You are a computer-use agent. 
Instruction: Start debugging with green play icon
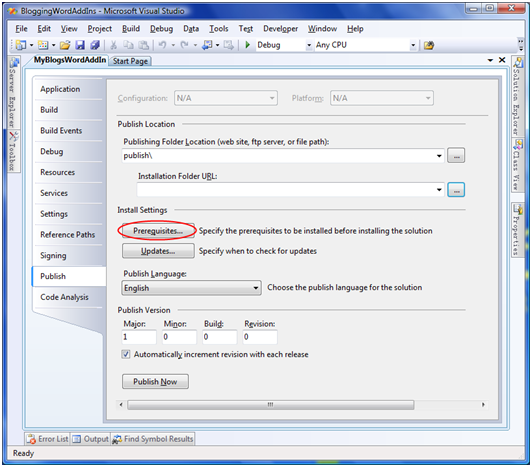point(248,45)
